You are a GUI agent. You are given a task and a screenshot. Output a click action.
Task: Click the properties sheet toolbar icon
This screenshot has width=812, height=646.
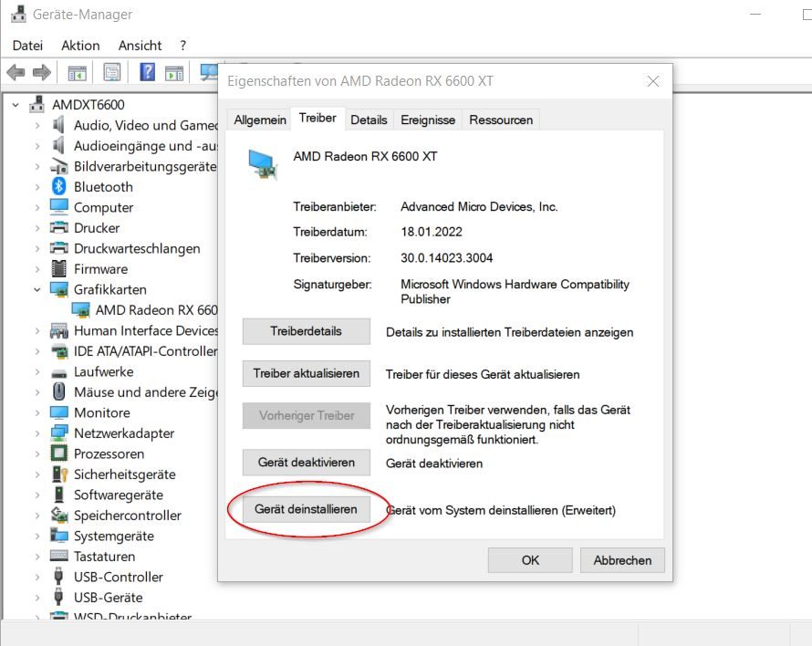(112, 72)
